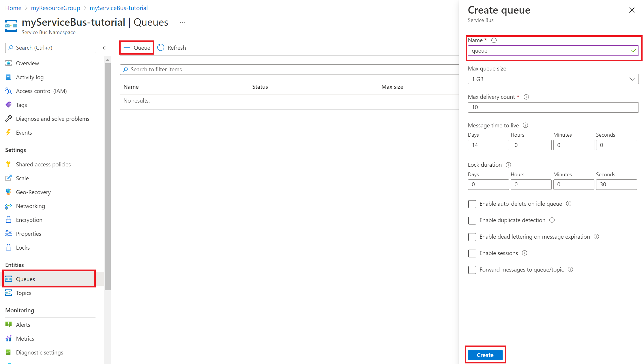Toggle Enable duplicate detection checkbox
The width and height of the screenshot is (644, 364).
click(x=472, y=220)
